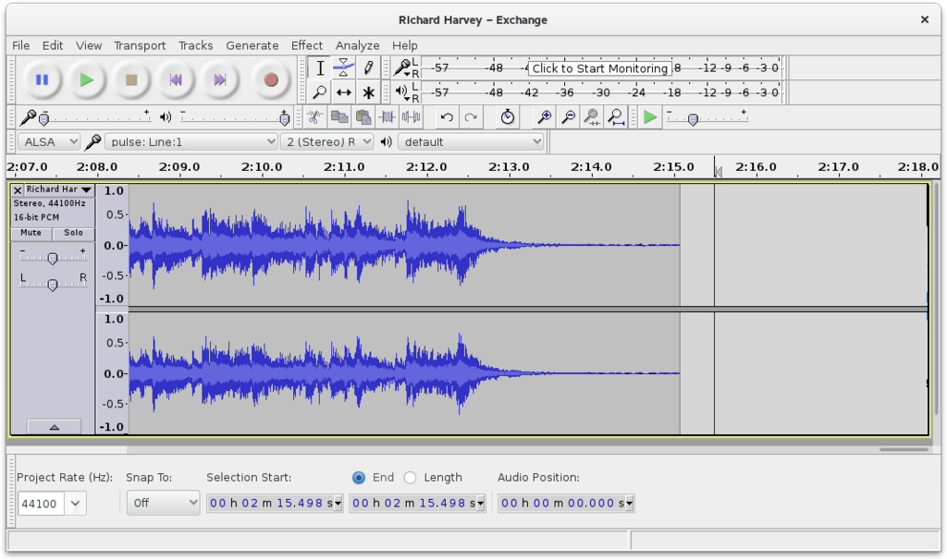Viewport: 947px width, 560px height.
Task: Expand the Snap To dropdown
Action: (x=163, y=503)
